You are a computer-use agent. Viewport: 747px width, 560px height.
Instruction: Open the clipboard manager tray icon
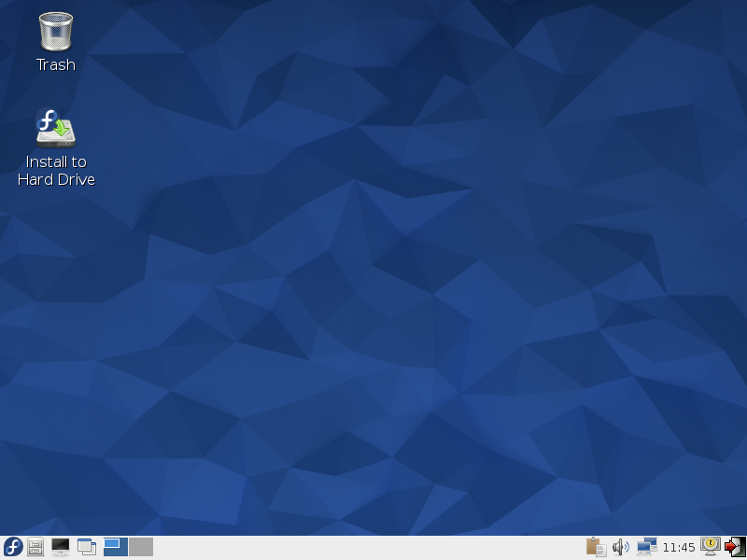[596, 547]
